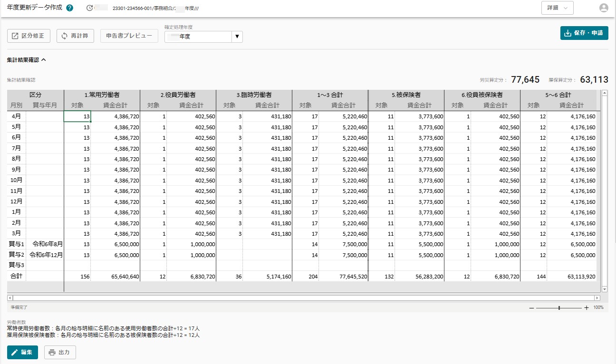616x364 pixels.
Task: Click the zoom in plus icon
Action: 587,307
